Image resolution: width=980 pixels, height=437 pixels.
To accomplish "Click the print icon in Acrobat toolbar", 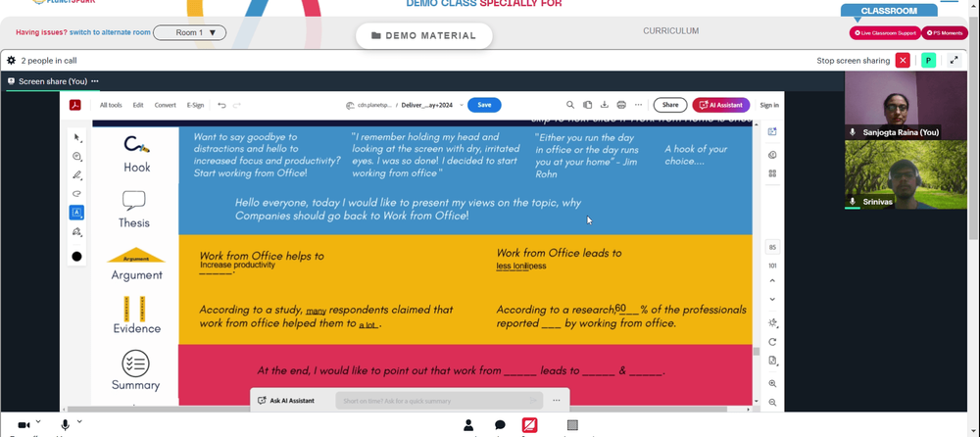I will pyautogui.click(x=621, y=105).
